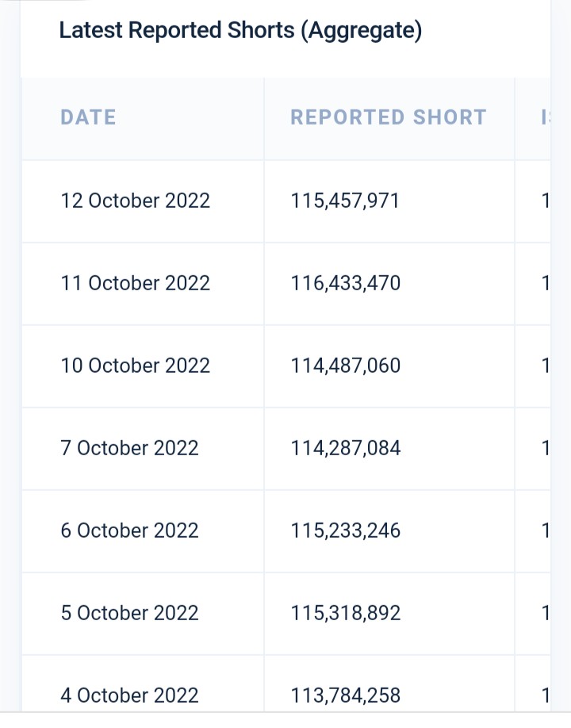Image resolution: width=571 pixels, height=728 pixels.
Task: Click the DATE column header
Action: pyautogui.click(x=88, y=117)
